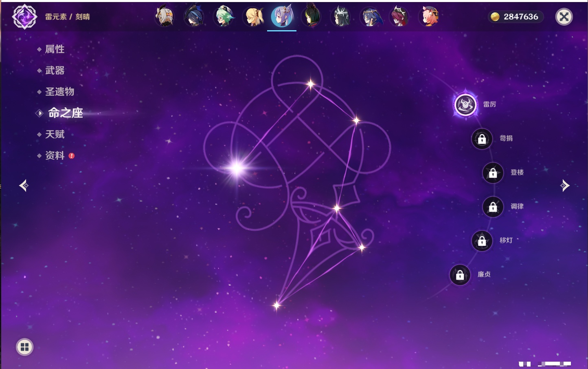
Task: Select the pink-haired character portrait
Action: coord(429,17)
